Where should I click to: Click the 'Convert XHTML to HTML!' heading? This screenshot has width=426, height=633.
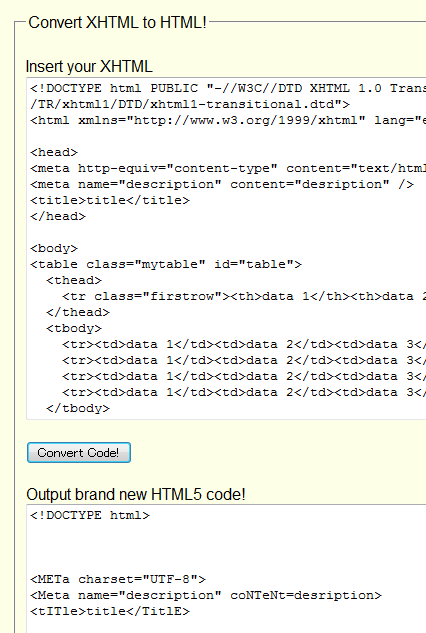(118, 23)
